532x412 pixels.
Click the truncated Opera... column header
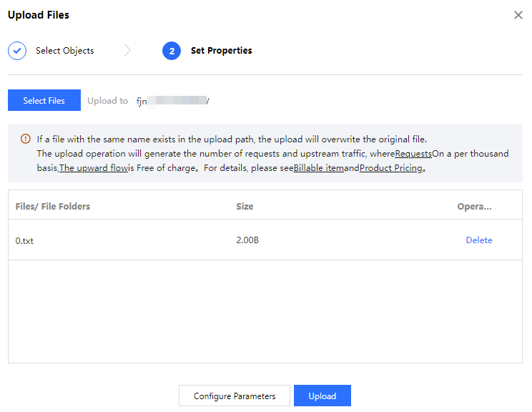tap(475, 206)
